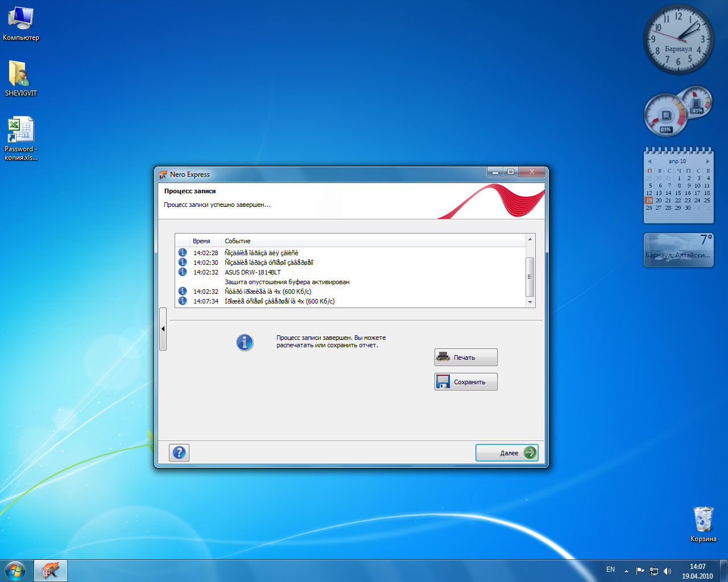The height and width of the screenshot is (582, 728).
Task: Go to next month in calendar gadget
Action: click(x=708, y=161)
